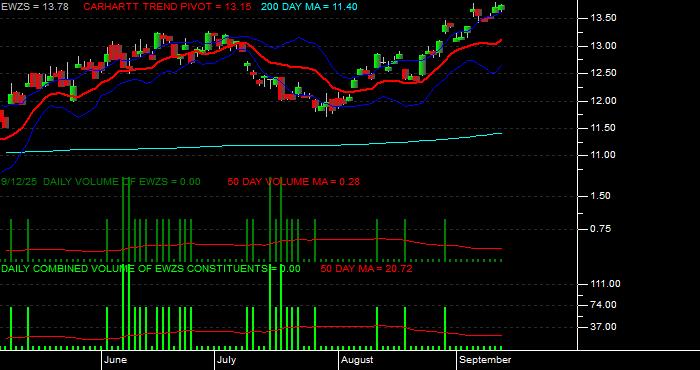Click DAILY COMBINED VOLUME OF EWZS CONSTITUENTS label
The image size is (700, 370).
150,269
